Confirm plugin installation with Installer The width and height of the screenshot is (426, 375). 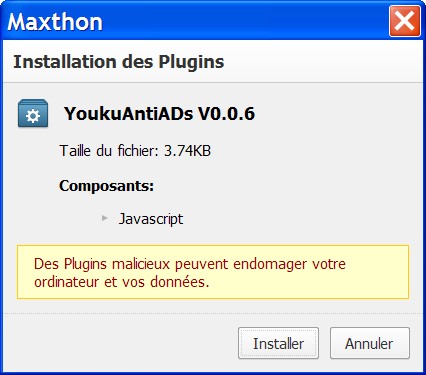[x=278, y=343]
